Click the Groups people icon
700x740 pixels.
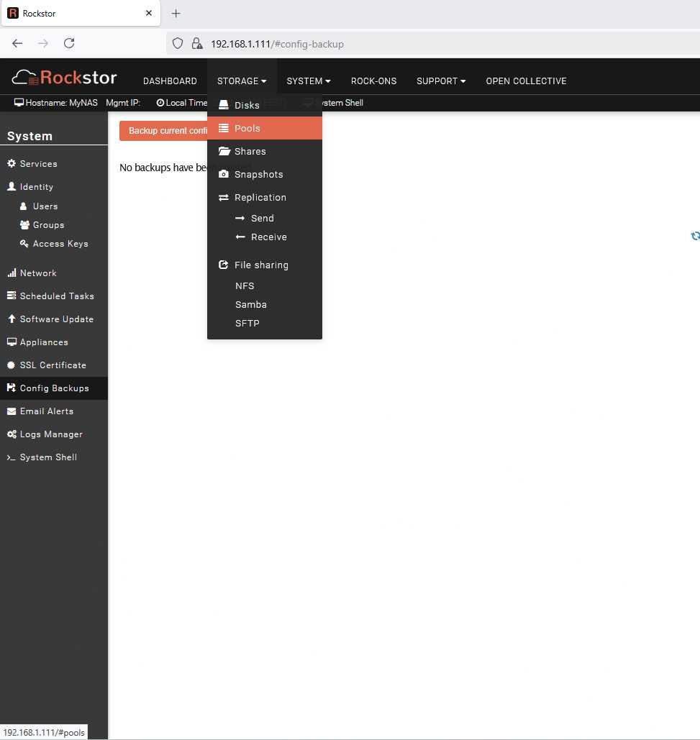click(24, 224)
